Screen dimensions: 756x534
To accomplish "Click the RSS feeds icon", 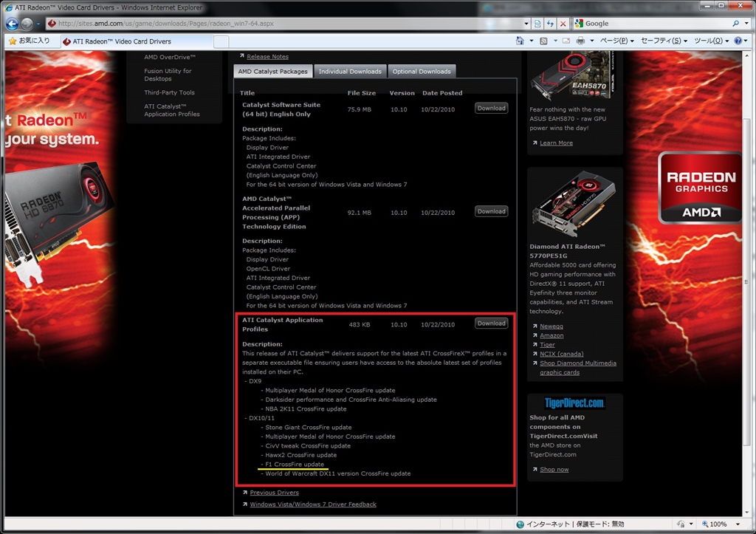I will pos(543,41).
